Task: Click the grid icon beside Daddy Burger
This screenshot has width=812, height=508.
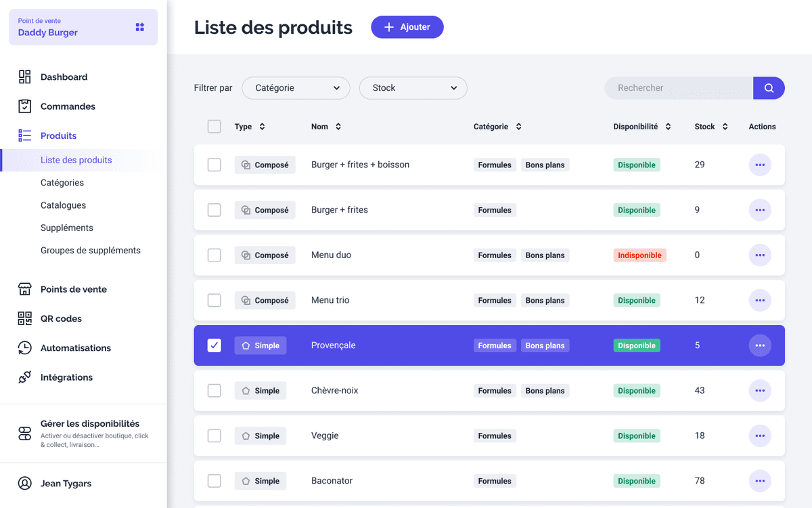Action: click(140, 27)
